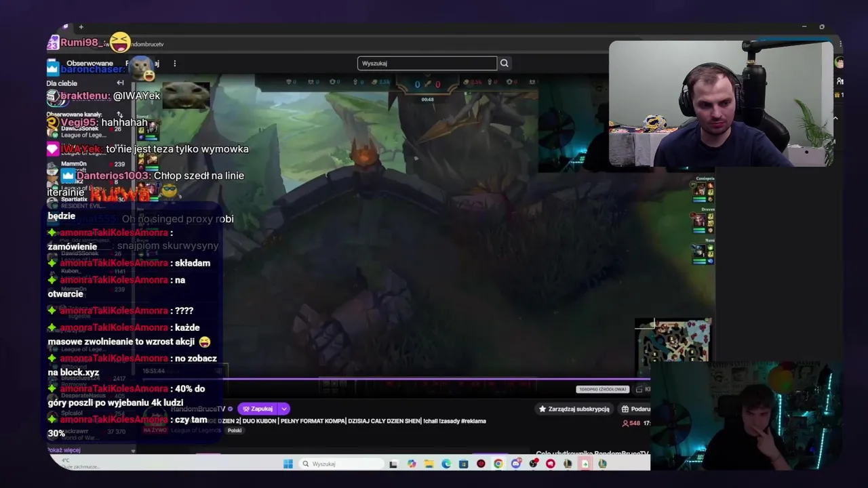This screenshot has height=488, width=868.
Task: Click the Polski tag under title
Action: coord(235,430)
